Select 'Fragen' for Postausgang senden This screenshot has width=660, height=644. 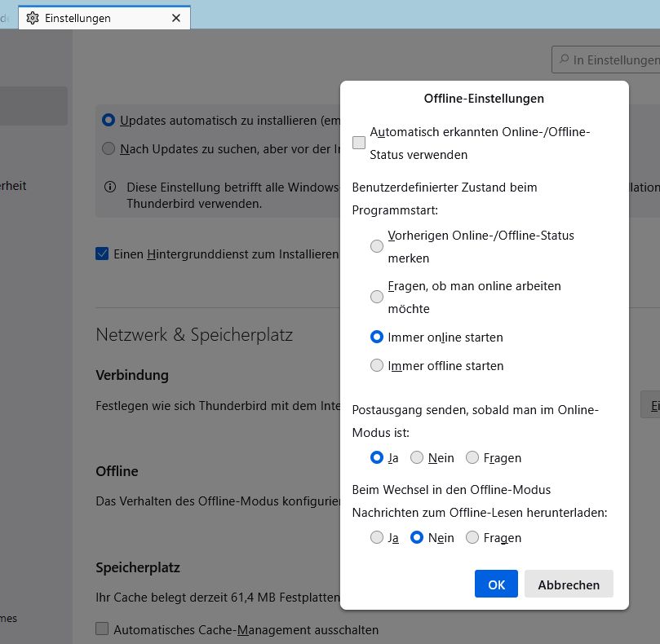click(x=472, y=457)
